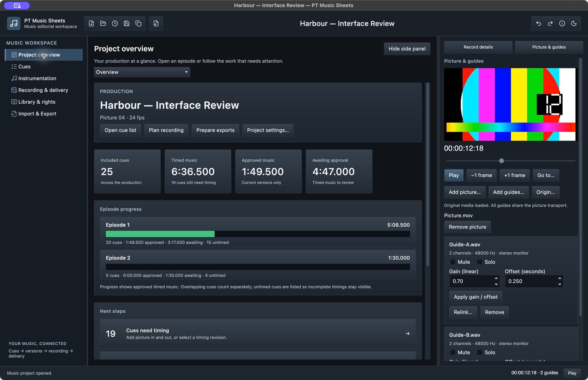
Task: Click the picture transport slider handle
Action: pyautogui.click(x=501, y=161)
